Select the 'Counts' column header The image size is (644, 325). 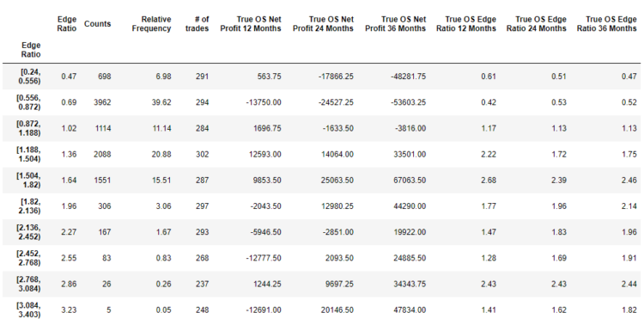point(97,24)
